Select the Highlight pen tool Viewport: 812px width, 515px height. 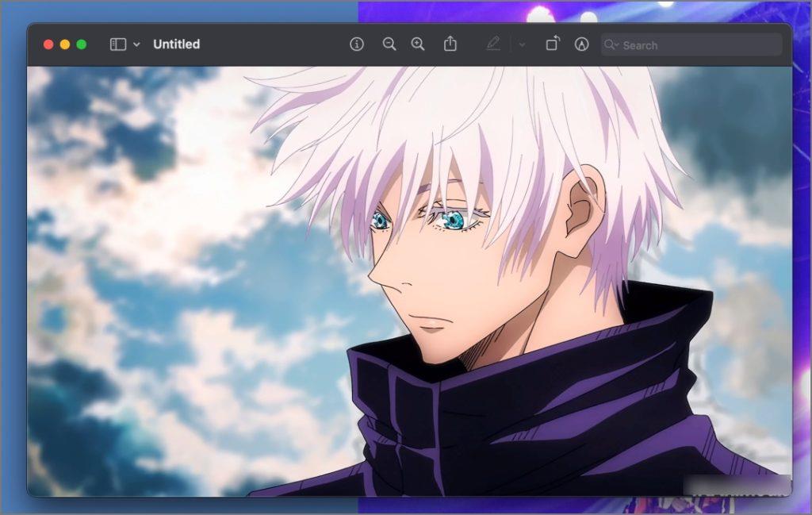point(493,44)
